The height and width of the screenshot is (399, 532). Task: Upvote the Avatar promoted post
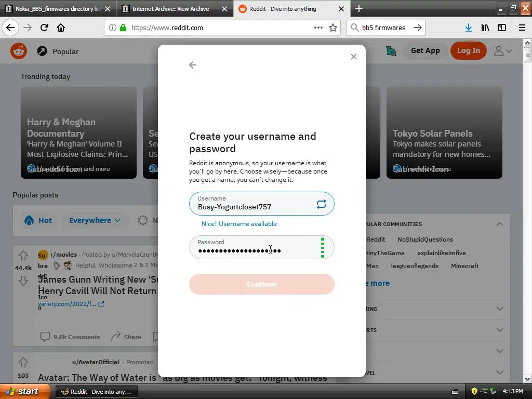[23, 362]
